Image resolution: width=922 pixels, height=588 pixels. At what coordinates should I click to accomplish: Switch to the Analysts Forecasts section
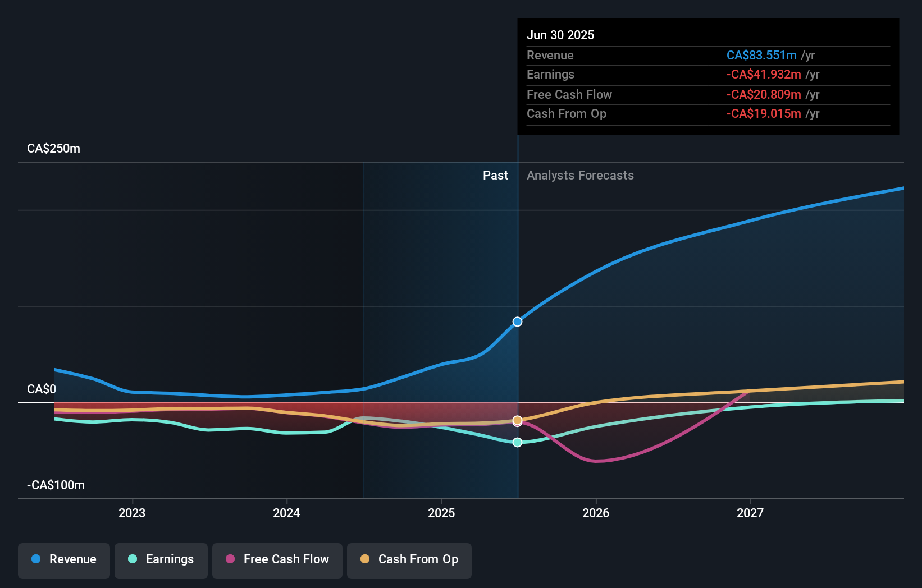coord(580,175)
